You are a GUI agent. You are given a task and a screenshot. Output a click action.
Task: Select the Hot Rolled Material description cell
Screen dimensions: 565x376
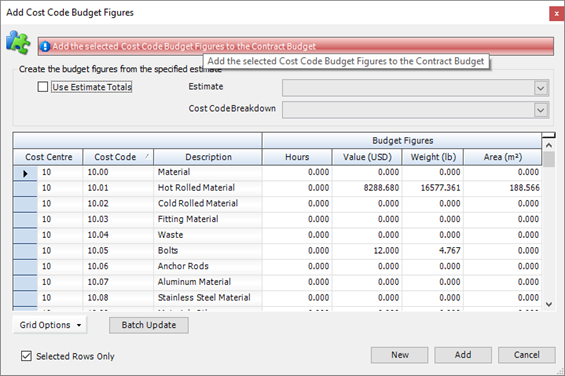(208, 188)
